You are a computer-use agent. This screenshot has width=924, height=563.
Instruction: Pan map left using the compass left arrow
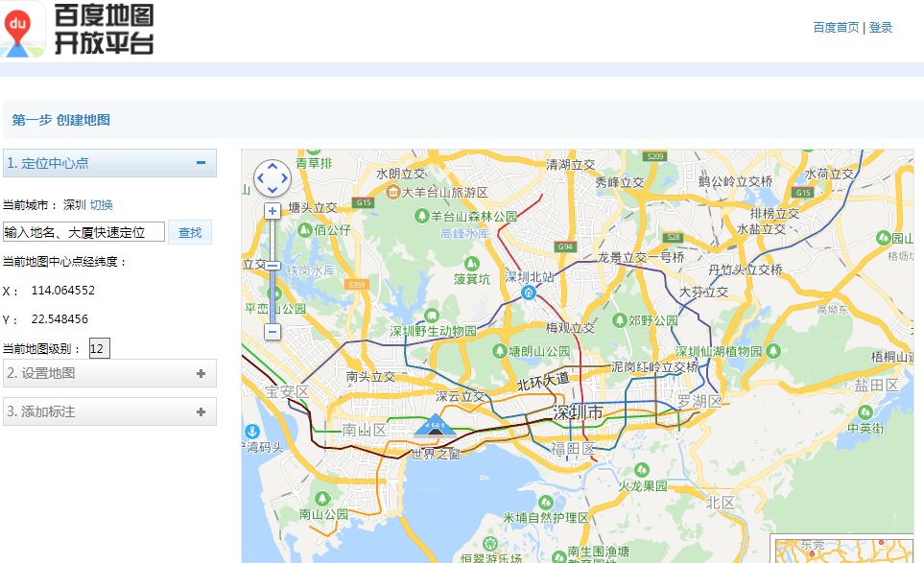click(x=259, y=178)
